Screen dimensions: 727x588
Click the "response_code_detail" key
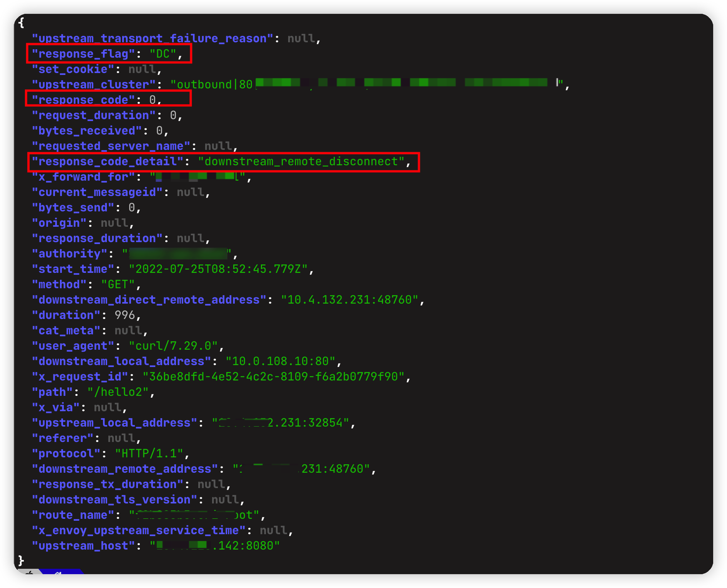click(x=108, y=161)
